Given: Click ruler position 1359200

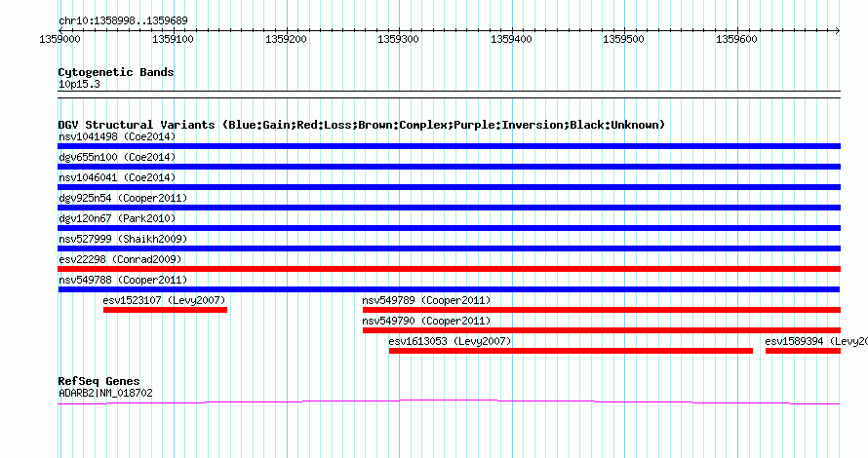Looking at the screenshot, I should pos(286,39).
